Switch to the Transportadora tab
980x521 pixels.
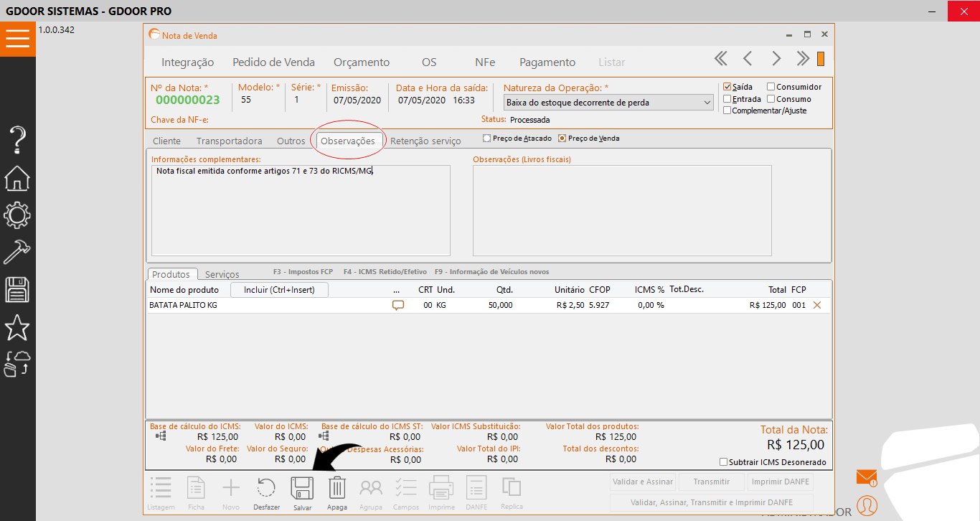coord(230,141)
